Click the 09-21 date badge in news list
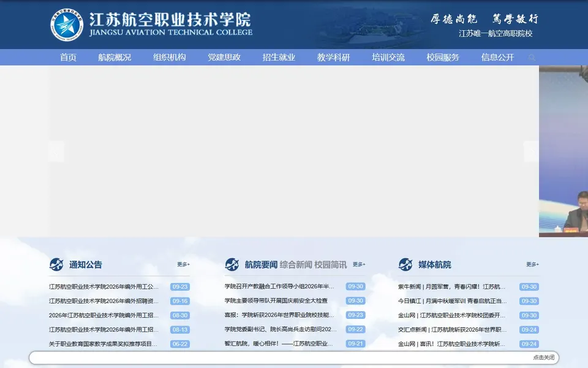588x368 pixels. (x=355, y=343)
